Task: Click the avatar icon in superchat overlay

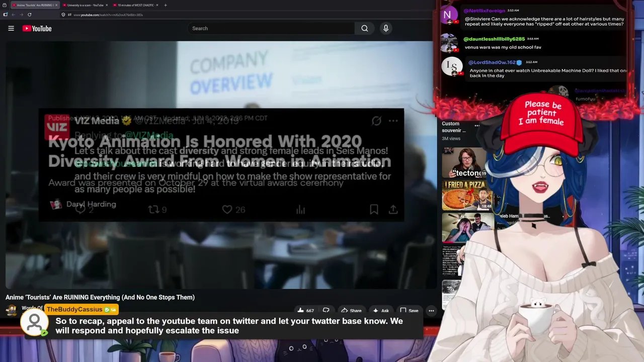Action: tap(34, 323)
